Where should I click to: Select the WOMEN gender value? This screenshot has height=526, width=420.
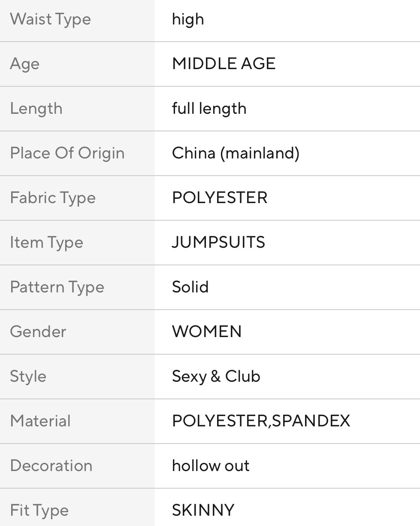[x=207, y=332]
